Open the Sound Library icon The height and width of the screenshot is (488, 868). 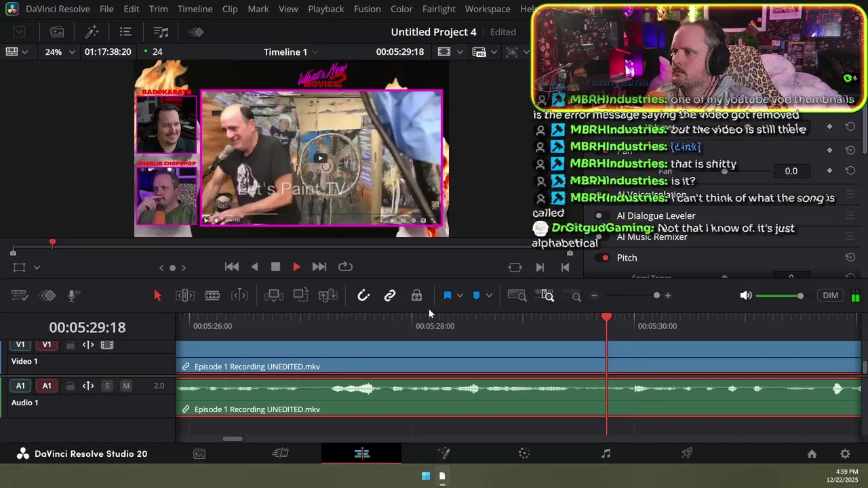pos(161,32)
